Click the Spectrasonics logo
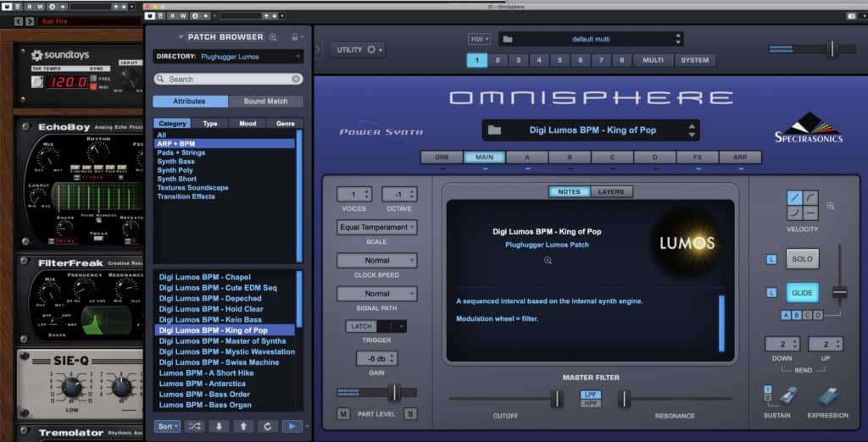Viewport: 868px width, 442px height. tap(809, 128)
